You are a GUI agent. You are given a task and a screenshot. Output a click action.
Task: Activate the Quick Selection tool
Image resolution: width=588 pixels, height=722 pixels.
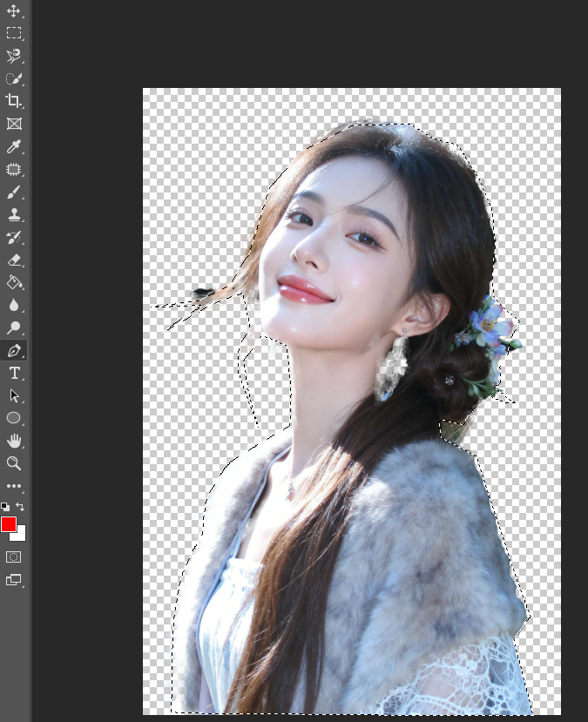(13, 78)
